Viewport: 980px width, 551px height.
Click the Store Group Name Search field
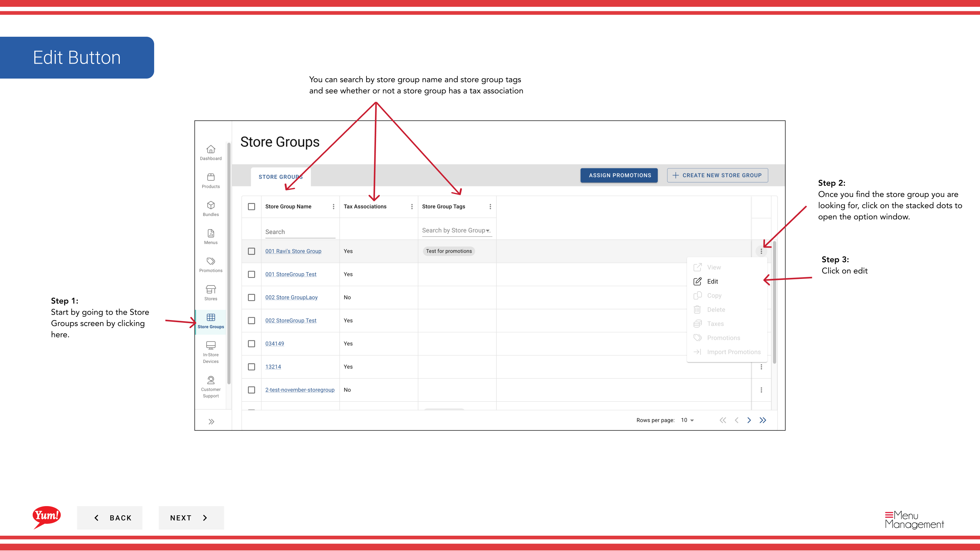click(300, 232)
